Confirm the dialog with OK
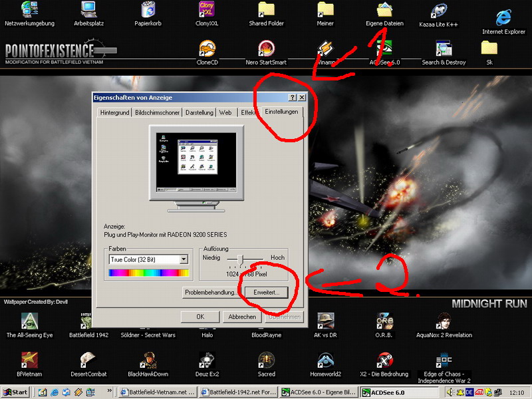 200,317
